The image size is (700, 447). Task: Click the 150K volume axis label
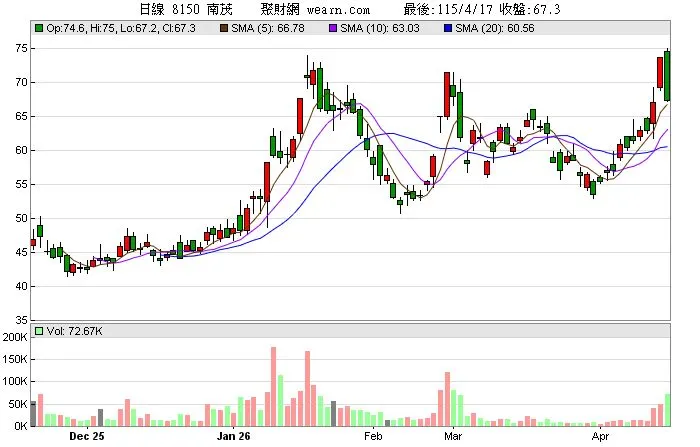[x=15, y=359]
